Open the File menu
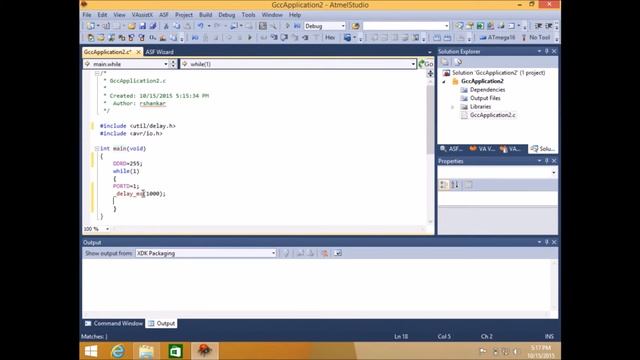The image size is (640, 360). click(x=87, y=15)
